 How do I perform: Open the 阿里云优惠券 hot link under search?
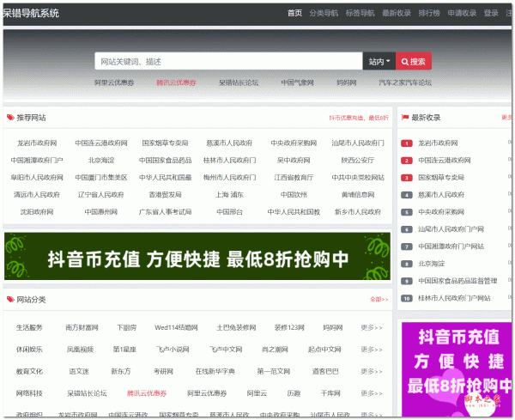pyautogui.click(x=114, y=82)
